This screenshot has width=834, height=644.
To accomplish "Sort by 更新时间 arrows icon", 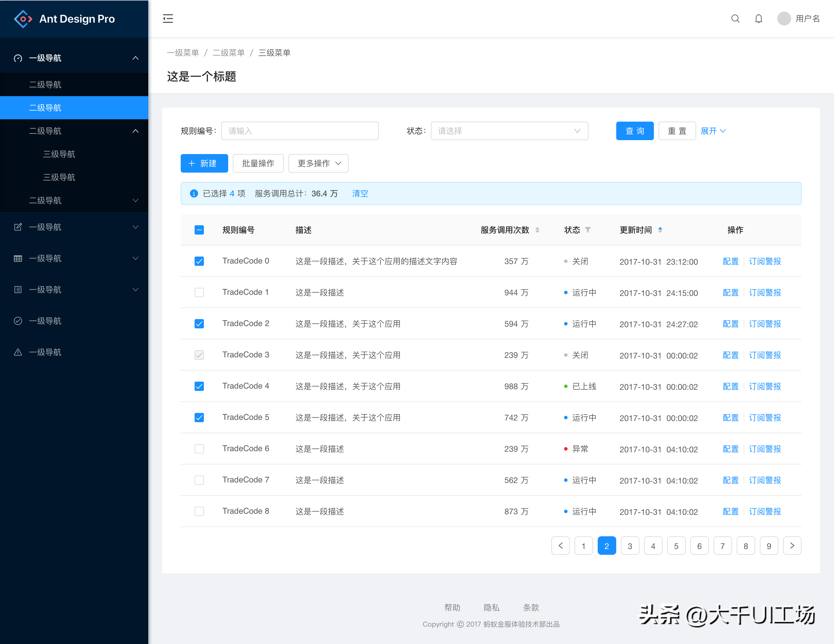I will (x=660, y=230).
